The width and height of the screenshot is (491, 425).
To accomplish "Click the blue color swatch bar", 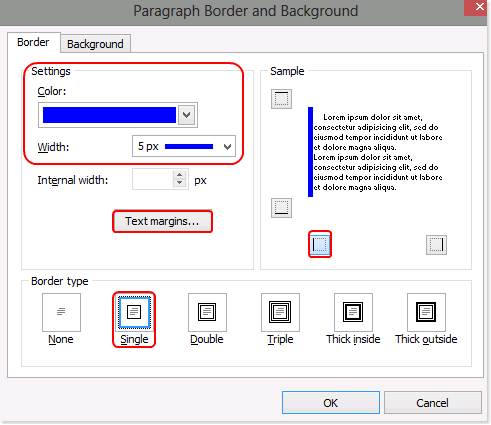I will (109, 115).
